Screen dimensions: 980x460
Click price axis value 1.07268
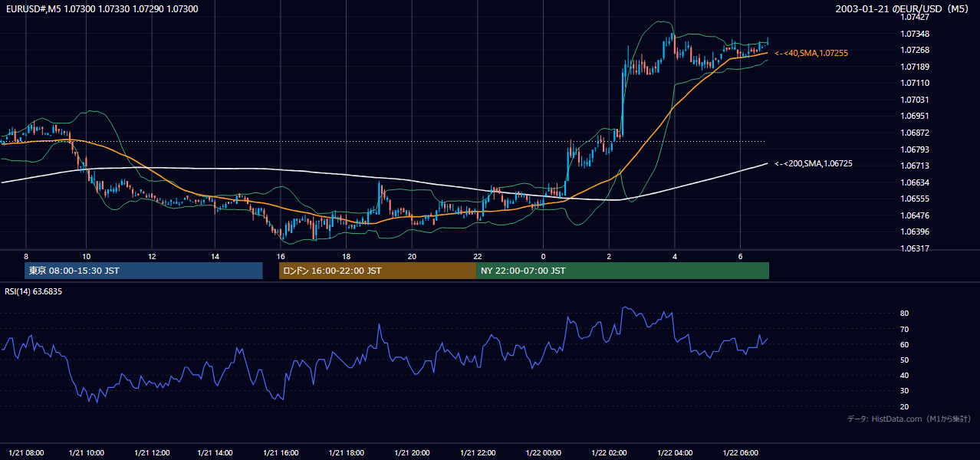pos(915,51)
